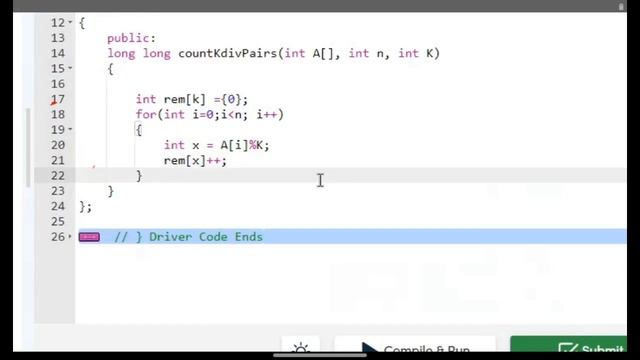The width and height of the screenshot is (640, 360).
Task: Click line number 14 in the gutter
Action: point(58,53)
